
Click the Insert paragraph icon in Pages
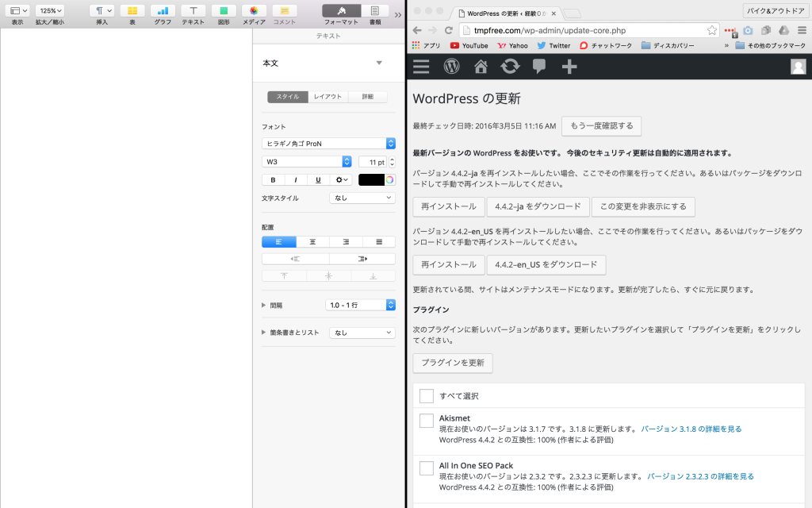(102, 10)
